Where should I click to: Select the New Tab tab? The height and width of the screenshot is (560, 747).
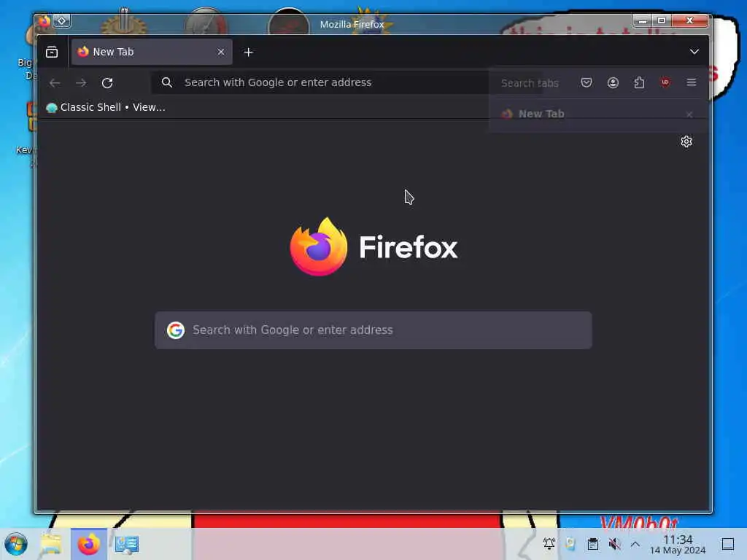[152, 52]
